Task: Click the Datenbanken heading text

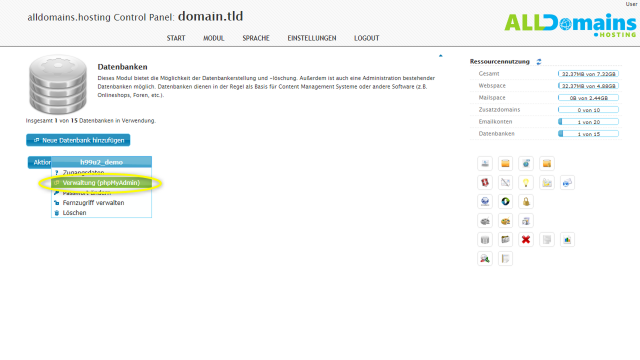Action: click(x=122, y=67)
